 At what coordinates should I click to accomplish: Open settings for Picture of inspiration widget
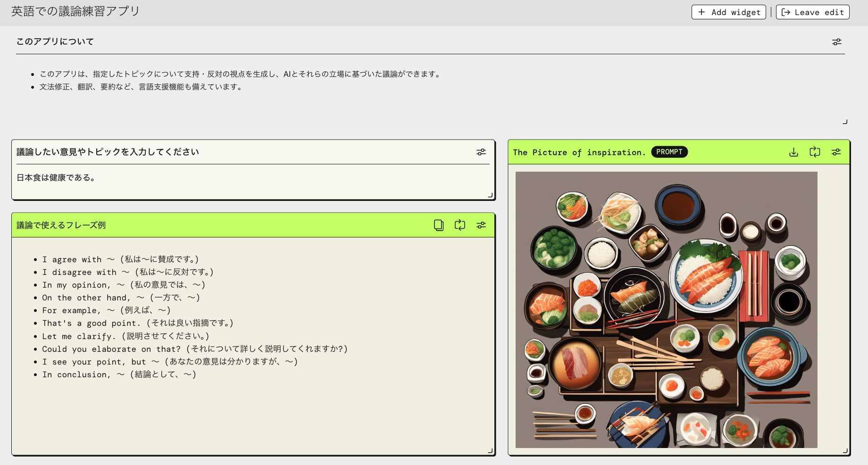pyautogui.click(x=836, y=152)
